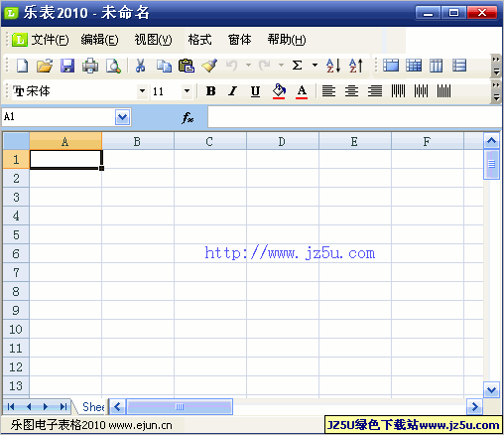Click the horizontal scrollbar thumb

pos(180,407)
